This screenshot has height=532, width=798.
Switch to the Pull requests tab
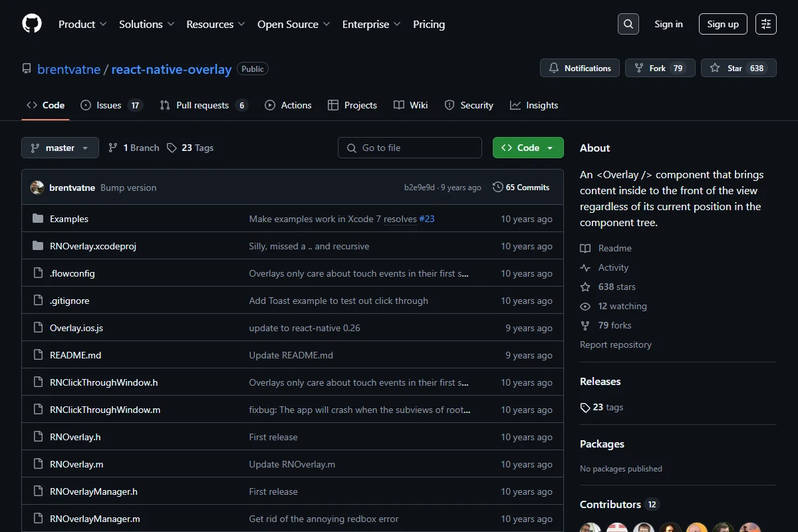204,105
